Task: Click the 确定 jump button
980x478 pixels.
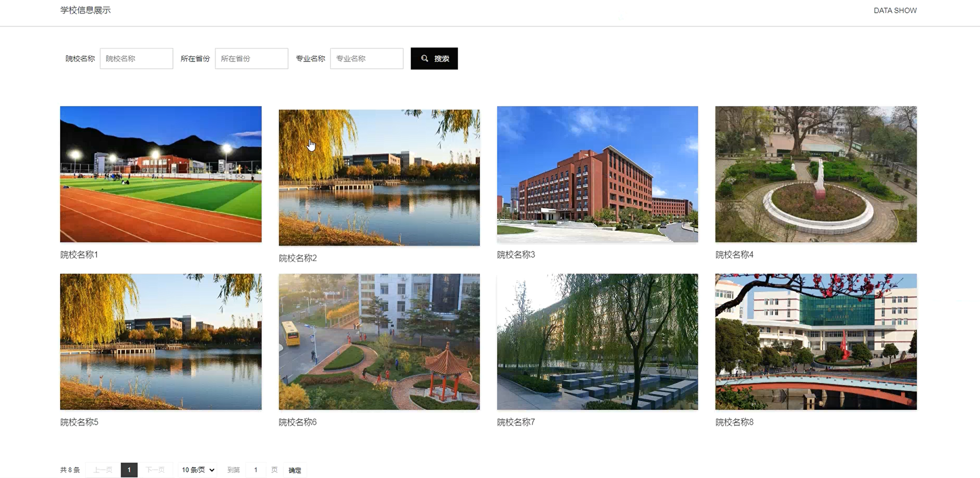Action: tap(295, 470)
